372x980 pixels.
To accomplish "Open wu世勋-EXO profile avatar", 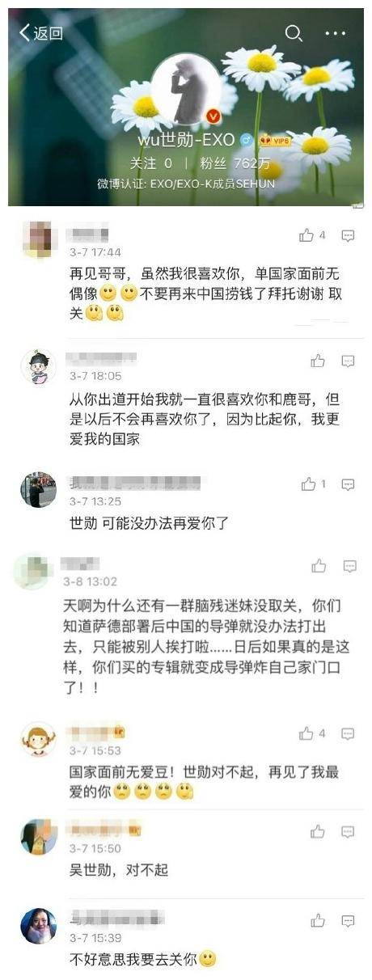I will click(188, 91).
